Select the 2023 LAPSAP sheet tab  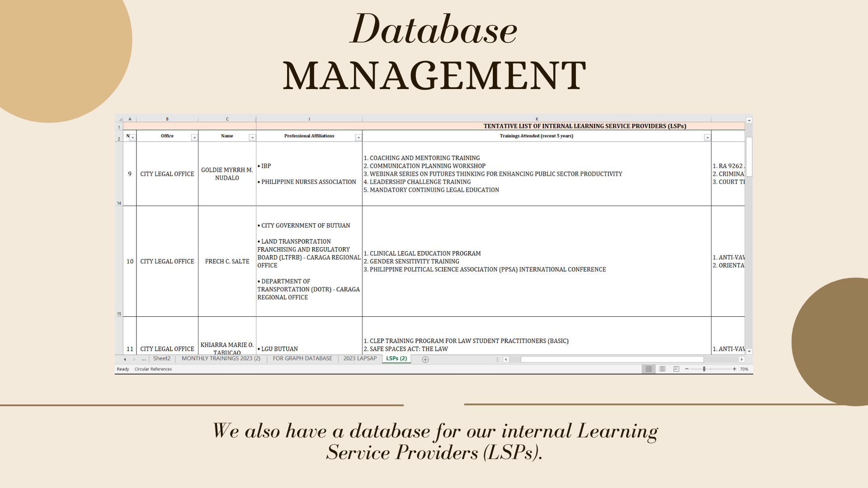point(359,359)
